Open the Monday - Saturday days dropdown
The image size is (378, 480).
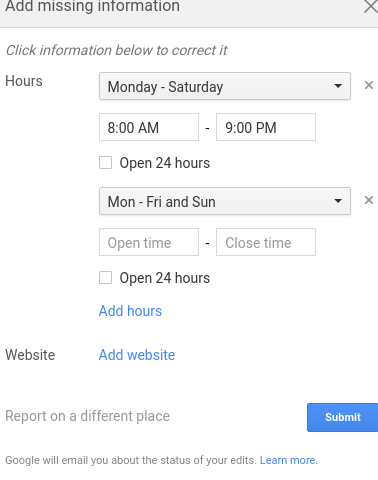coord(225,86)
